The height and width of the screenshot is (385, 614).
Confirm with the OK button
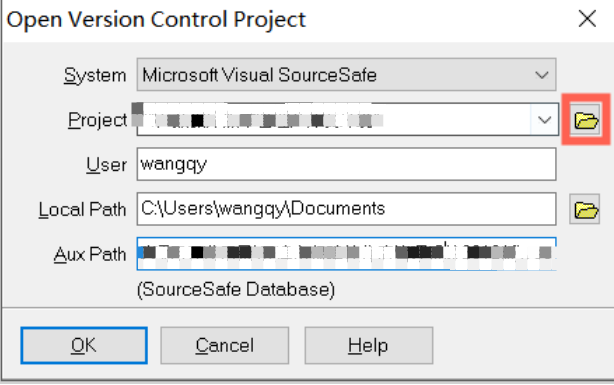(84, 345)
